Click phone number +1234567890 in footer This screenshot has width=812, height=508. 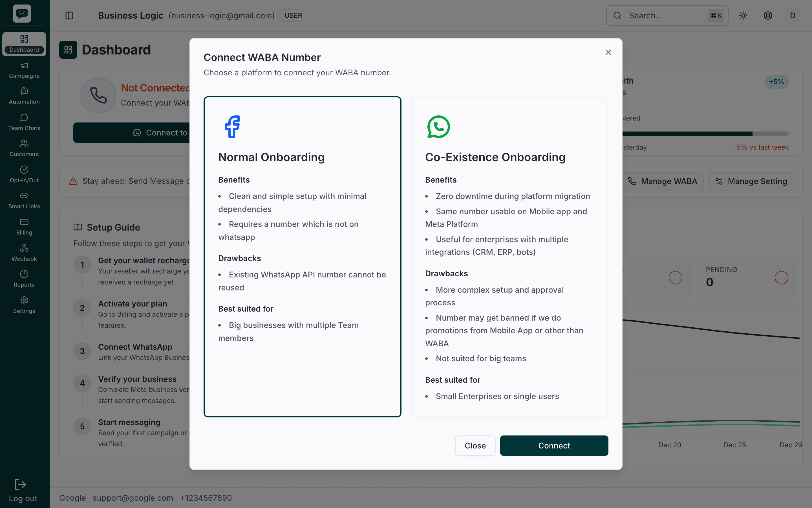point(206,498)
